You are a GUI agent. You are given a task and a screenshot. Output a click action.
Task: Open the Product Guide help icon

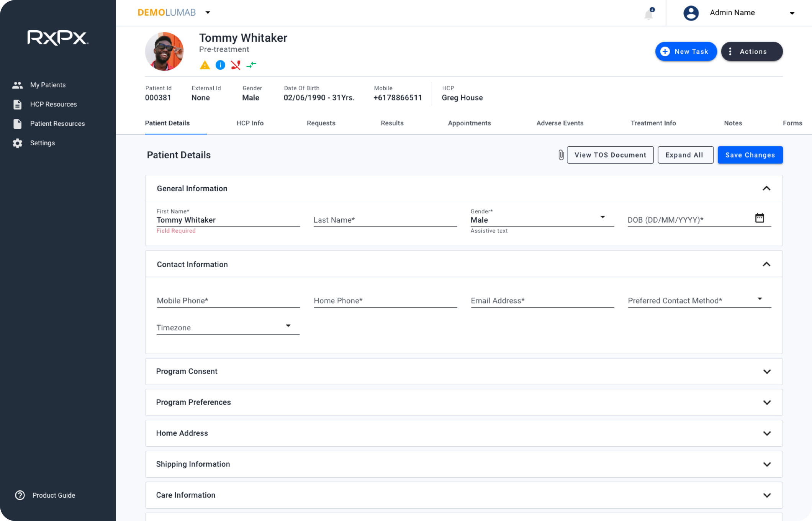20,495
